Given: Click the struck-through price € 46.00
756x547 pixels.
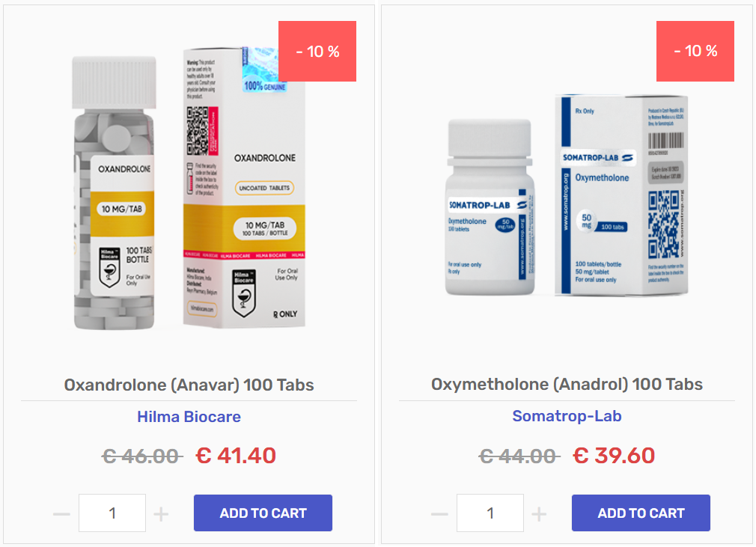Looking at the screenshot, I should click(x=141, y=456).
